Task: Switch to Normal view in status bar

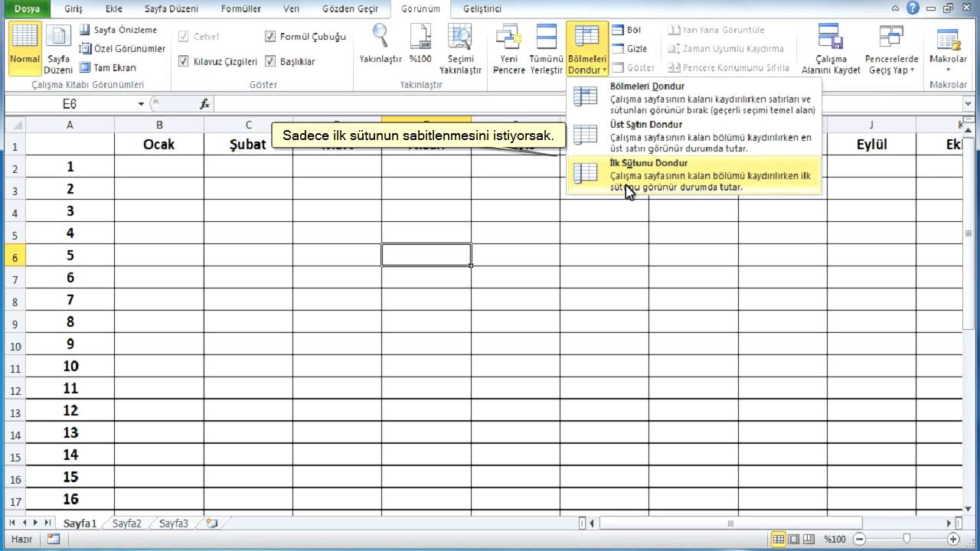Action: 779,539
